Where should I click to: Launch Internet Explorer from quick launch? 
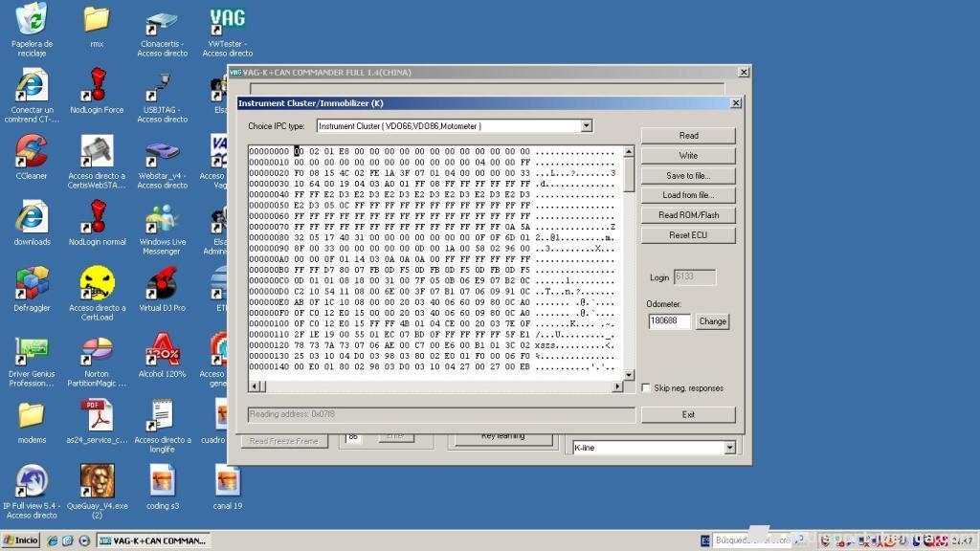point(53,540)
